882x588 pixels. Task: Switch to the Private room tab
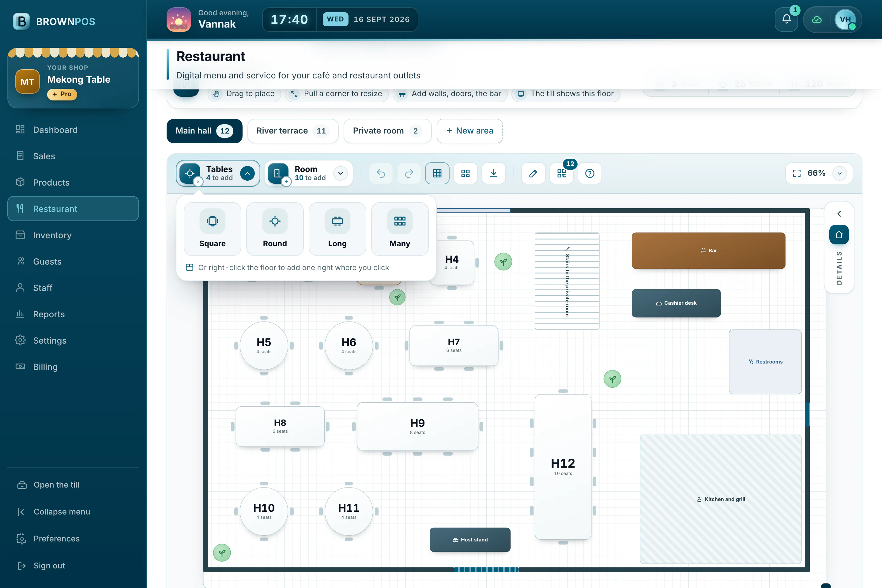tap(387, 131)
